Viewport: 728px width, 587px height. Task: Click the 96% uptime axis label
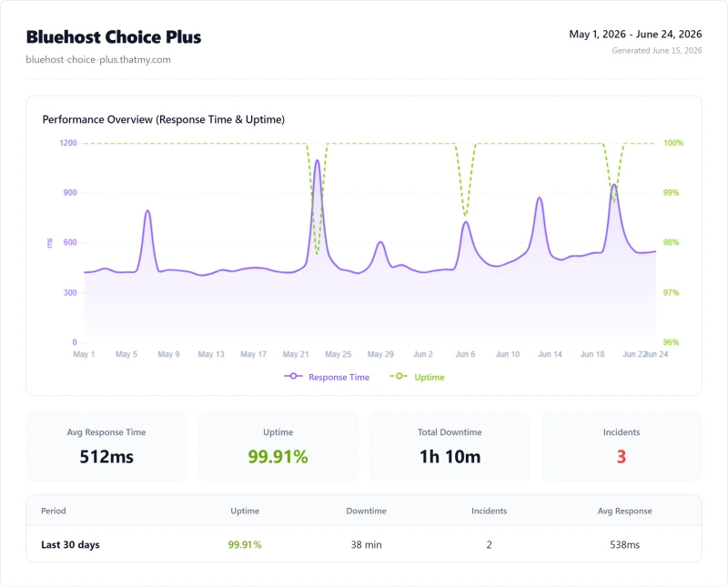click(671, 342)
